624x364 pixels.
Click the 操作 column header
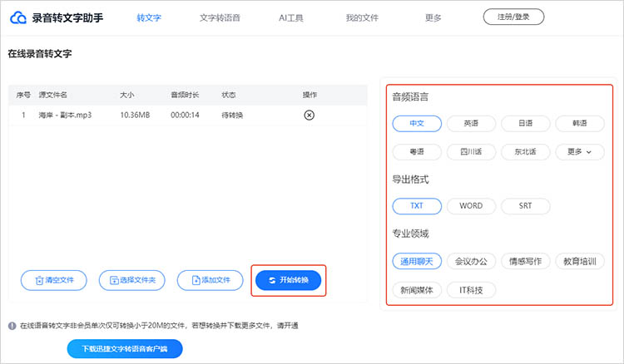click(310, 95)
